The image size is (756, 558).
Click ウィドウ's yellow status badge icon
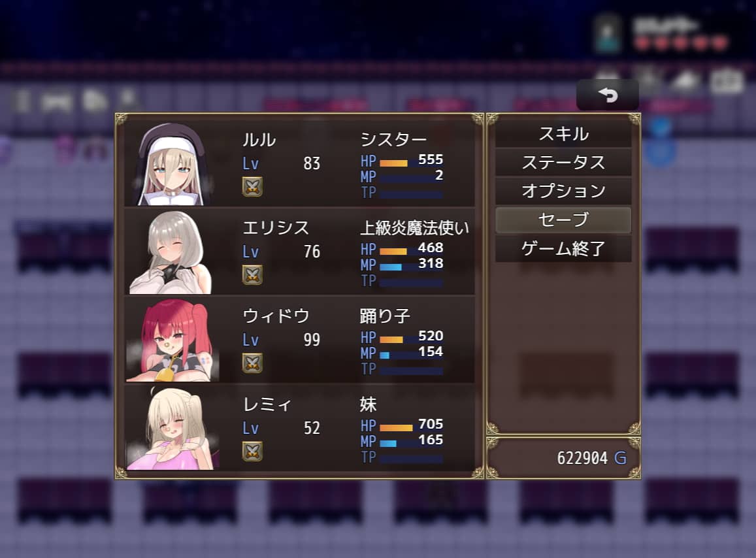point(252,363)
